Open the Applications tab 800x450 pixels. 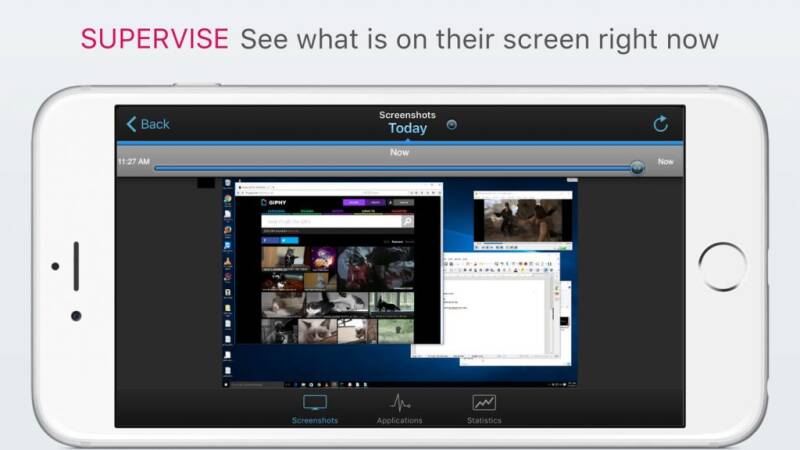coord(399,409)
